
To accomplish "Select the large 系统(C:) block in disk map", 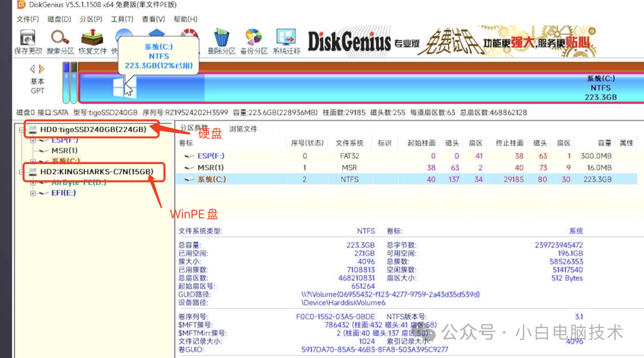I will coord(361,88).
